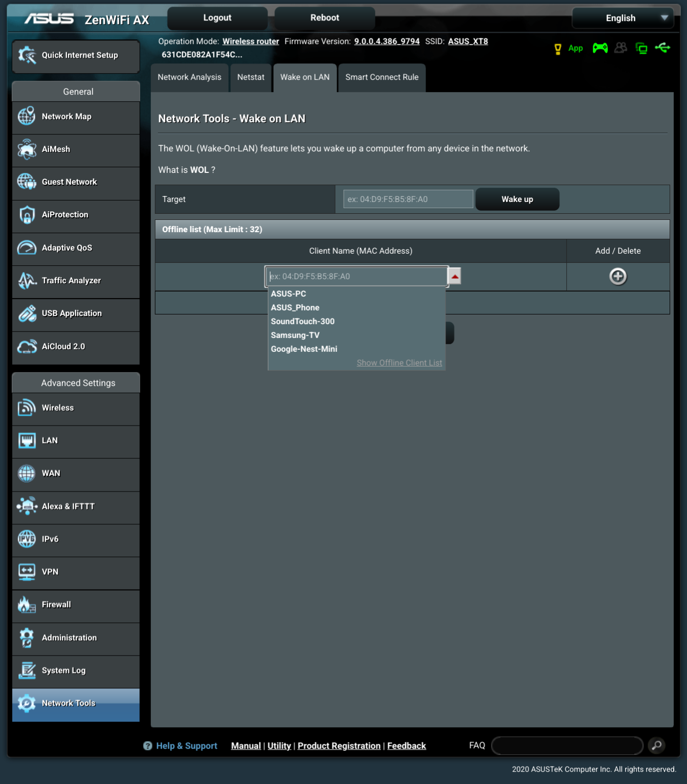
Task: Open the WOL explanation link
Action: [x=200, y=170]
